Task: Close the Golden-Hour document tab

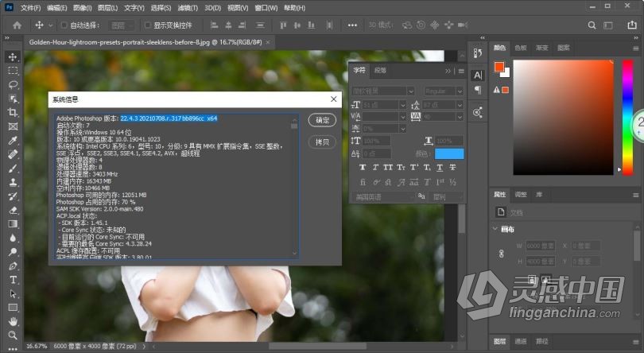Action: 268,42
